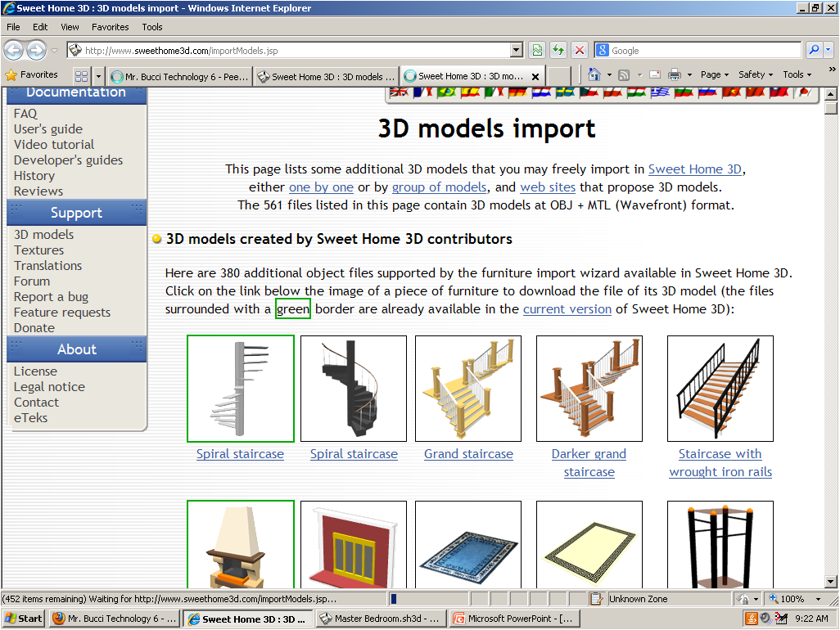Switch to Microsoft PowerPoint taskbar window
Image resolution: width=840 pixels, height=630 pixels.
[x=514, y=619]
